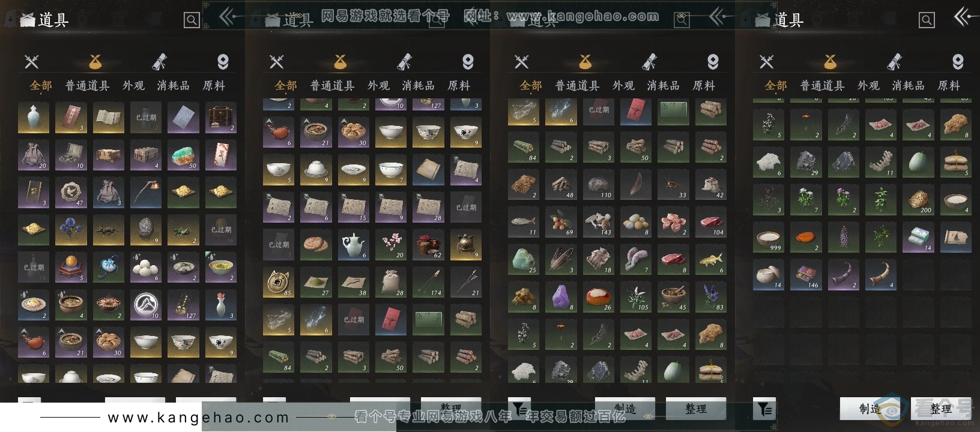The width and height of the screenshot is (980, 432).
Task: Select the round bird token with count 47
Action: (x=71, y=193)
